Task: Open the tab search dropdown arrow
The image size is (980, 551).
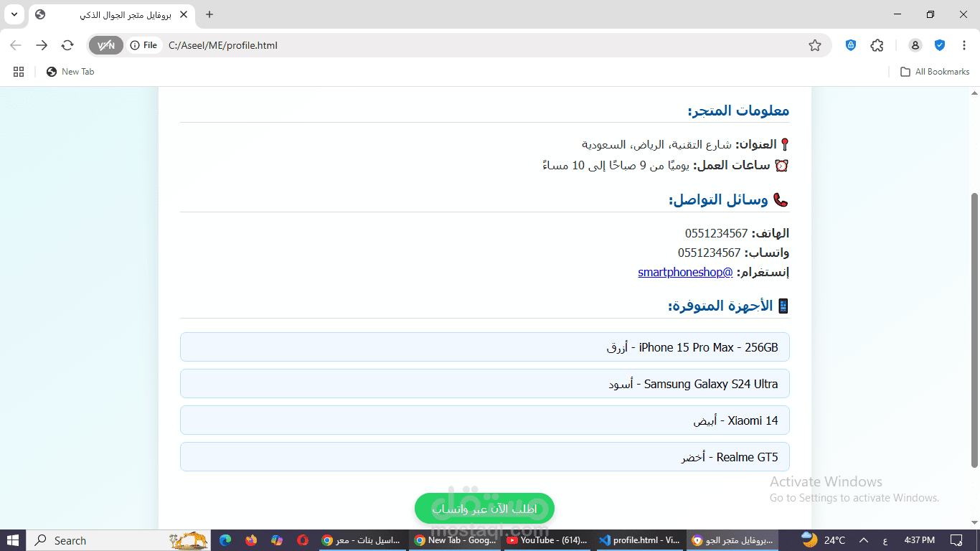Action: pyautogui.click(x=14, y=14)
